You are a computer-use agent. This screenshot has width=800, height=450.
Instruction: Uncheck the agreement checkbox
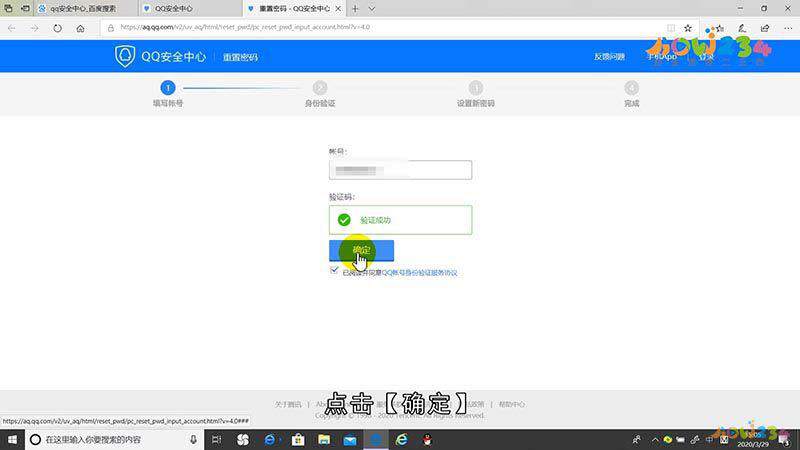tap(334, 270)
